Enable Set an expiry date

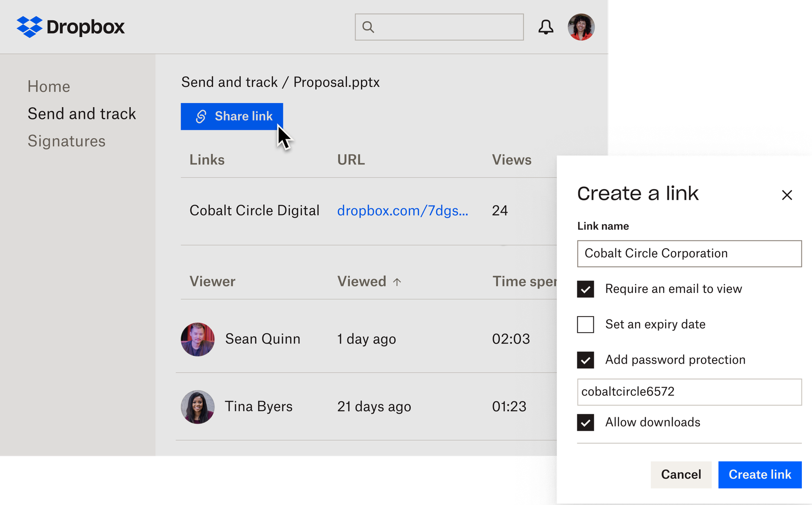pyautogui.click(x=585, y=325)
